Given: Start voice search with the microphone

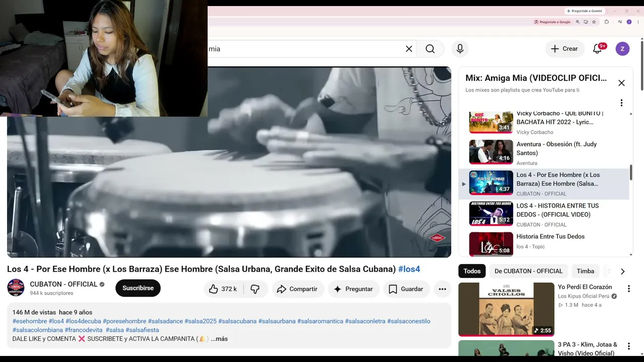Looking at the screenshot, I should click(460, 49).
